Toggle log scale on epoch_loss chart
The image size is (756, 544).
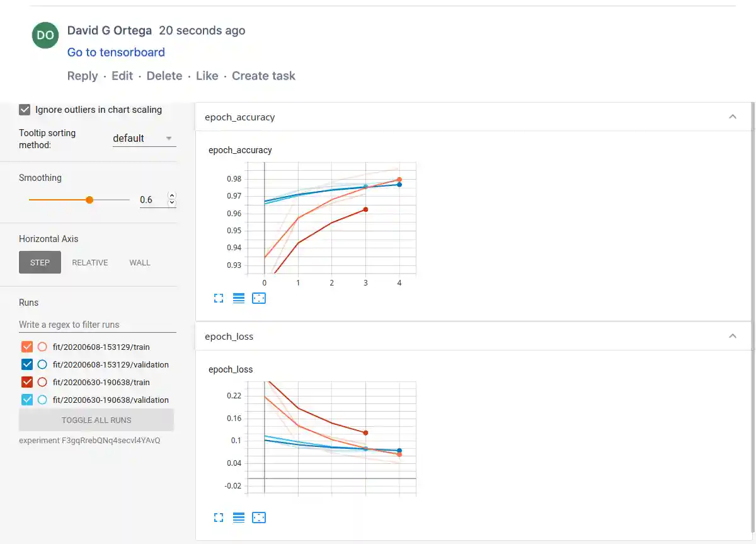[x=239, y=517]
